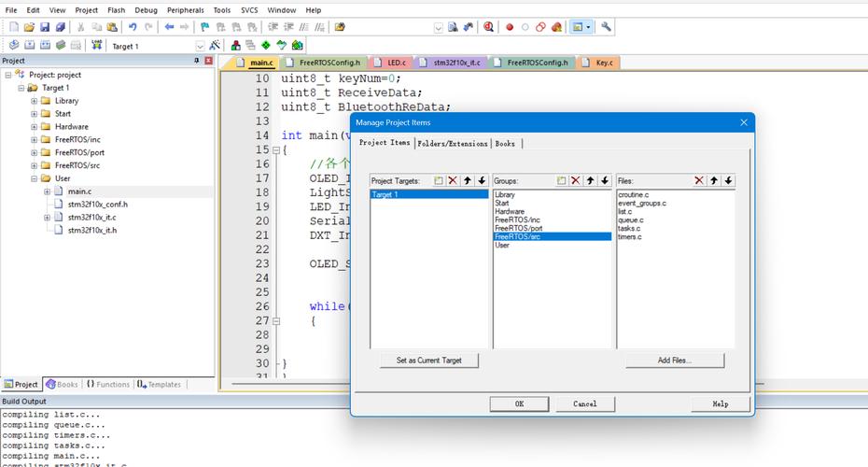The height and width of the screenshot is (467, 868).
Task: Click the Find in Files icon
Action: click(x=340, y=26)
